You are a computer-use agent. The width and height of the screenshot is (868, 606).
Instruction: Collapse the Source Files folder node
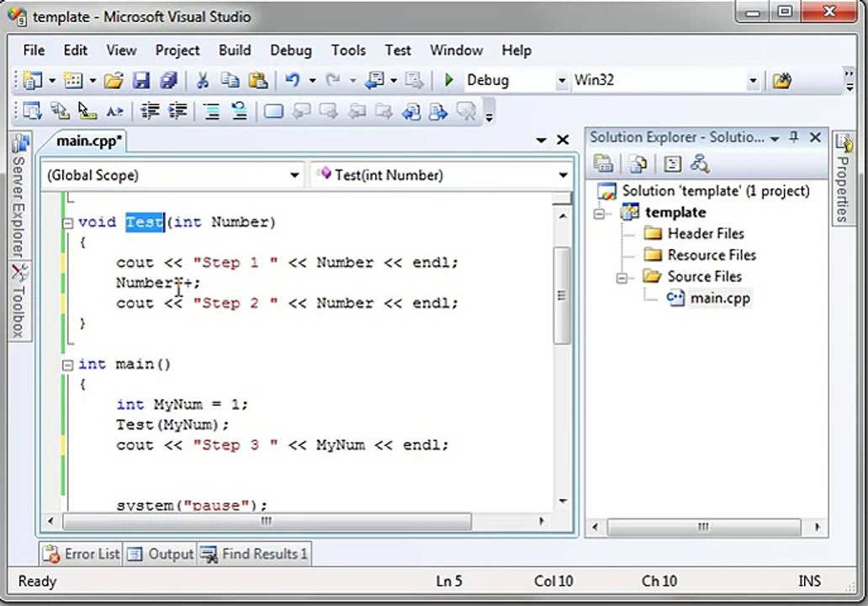622,278
